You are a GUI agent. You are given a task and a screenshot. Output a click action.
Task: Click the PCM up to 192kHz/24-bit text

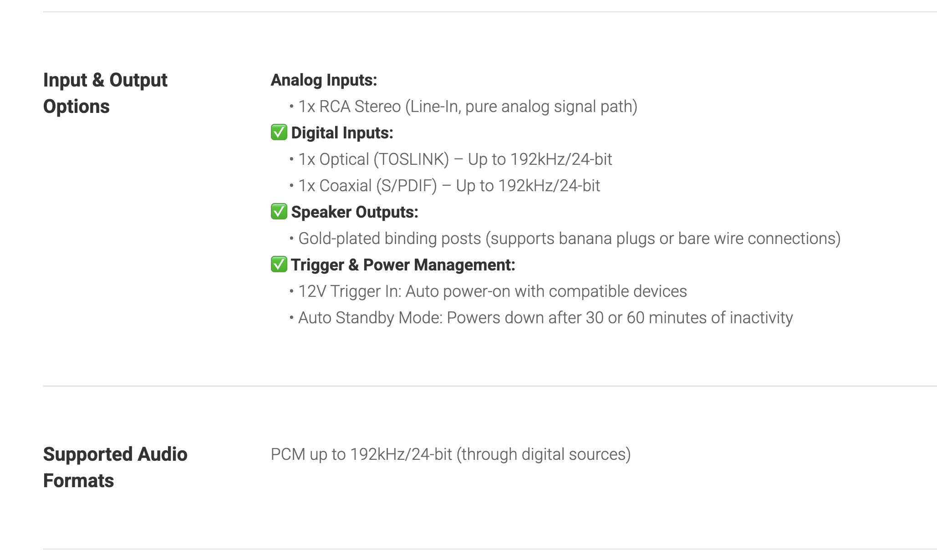pyautogui.click(x=450, y=454)
